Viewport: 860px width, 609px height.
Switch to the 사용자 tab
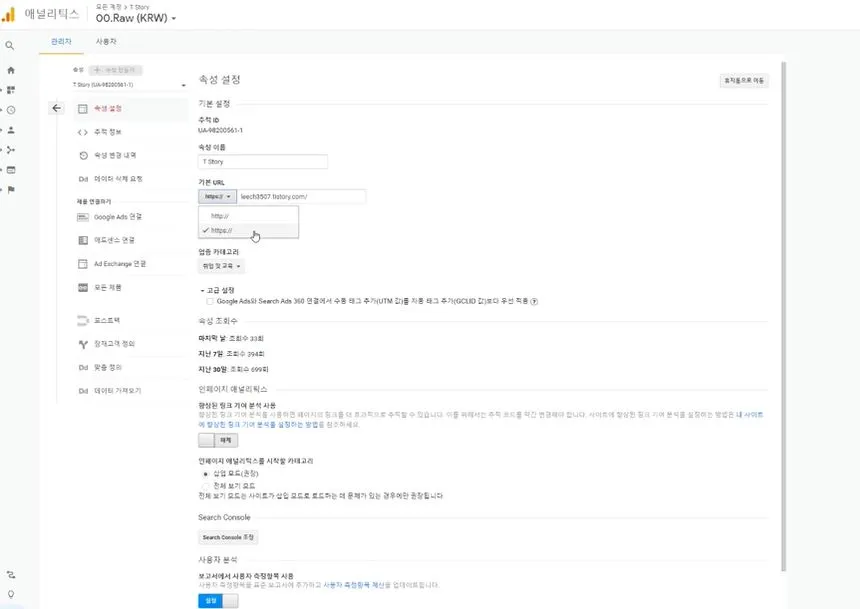[x=106, y=42]
